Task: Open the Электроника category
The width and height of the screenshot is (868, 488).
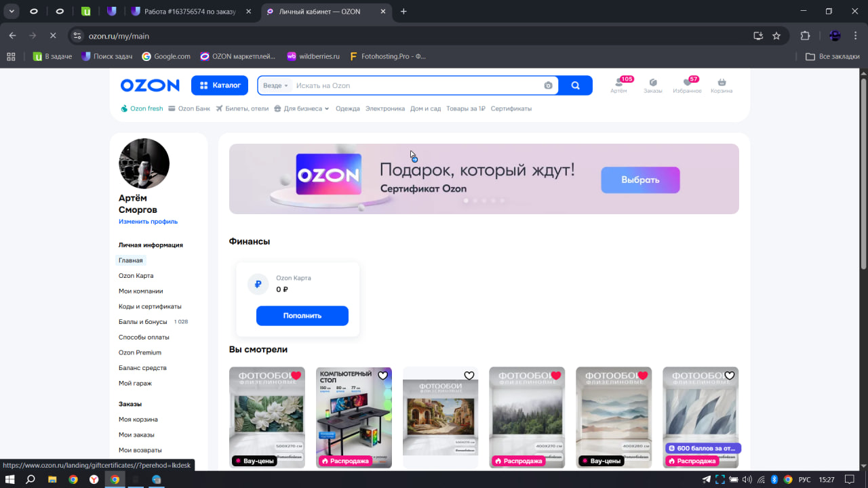Action: pyautogui.click(x=385, y=108)
